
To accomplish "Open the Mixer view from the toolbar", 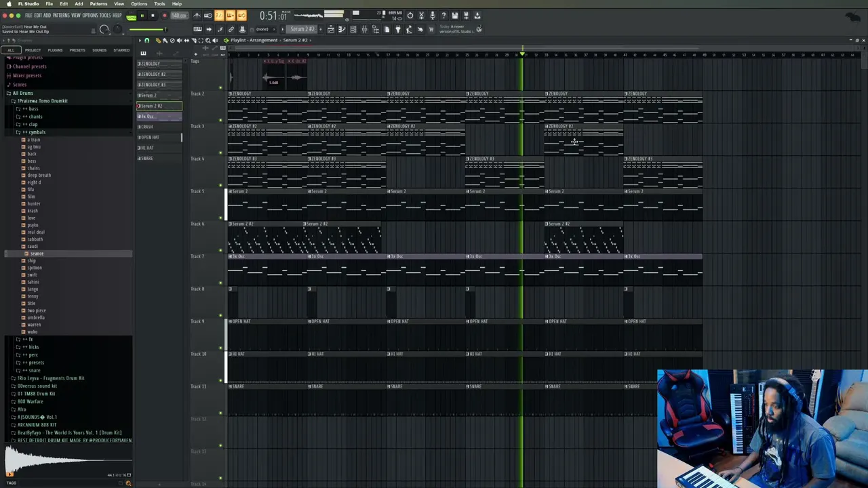I will pos(365,29).
